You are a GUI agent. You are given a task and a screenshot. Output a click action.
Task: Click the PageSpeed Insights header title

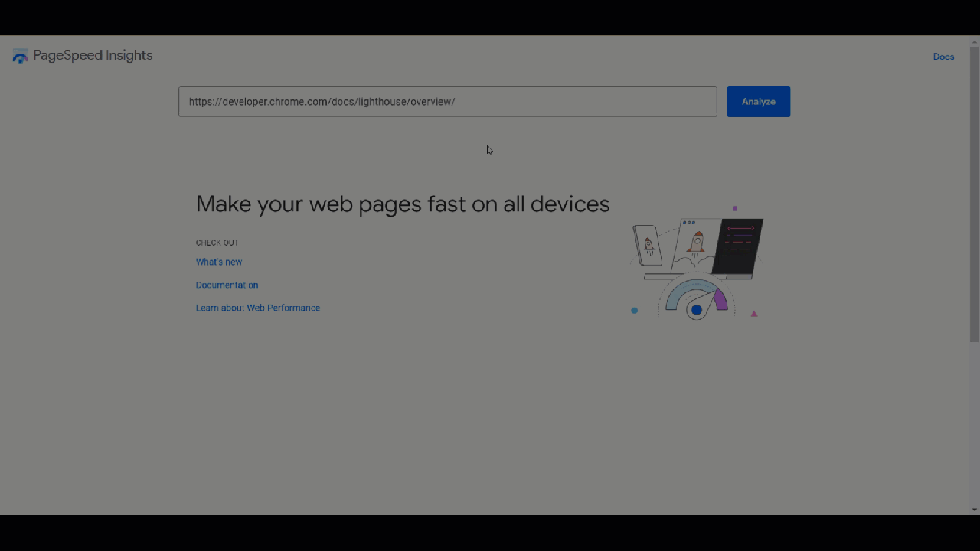coord(92,55)
